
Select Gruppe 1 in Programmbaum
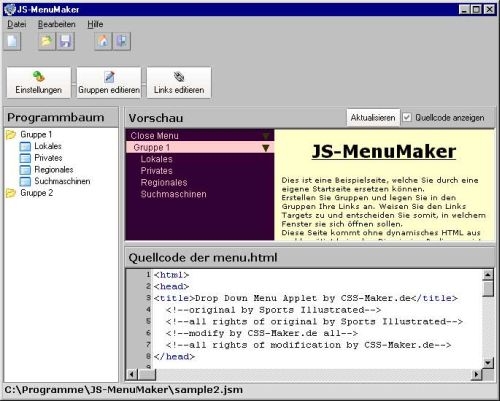click(x=36, y=135)
